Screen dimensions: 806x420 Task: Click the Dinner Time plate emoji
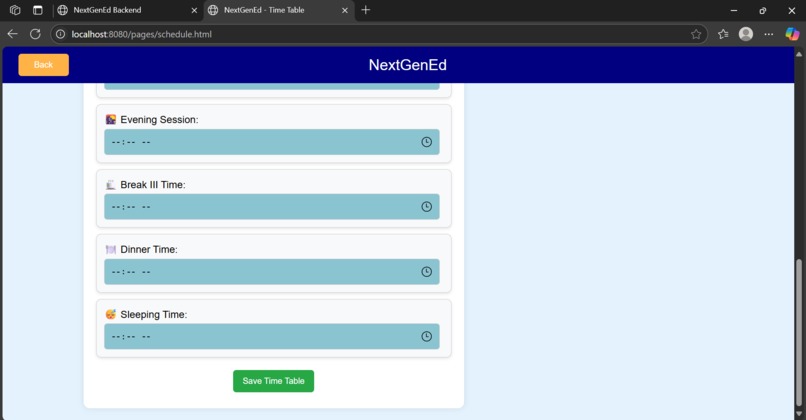[111, 249]
